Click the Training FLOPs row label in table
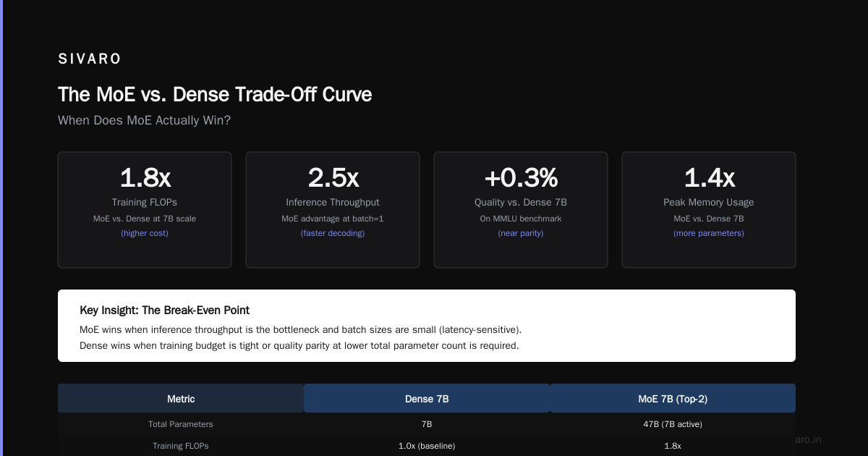The image size is (868, 456). pyautogui.click(x=181, y=446)
